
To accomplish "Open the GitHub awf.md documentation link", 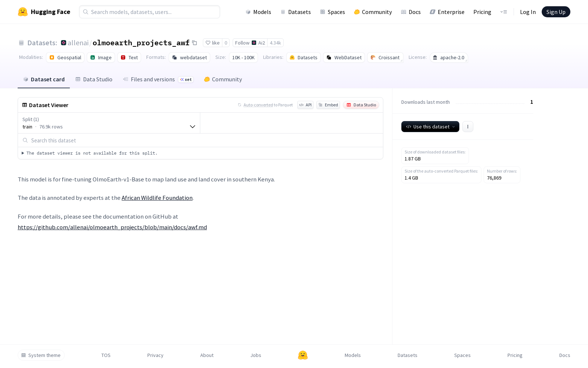I will coord(112,227).
